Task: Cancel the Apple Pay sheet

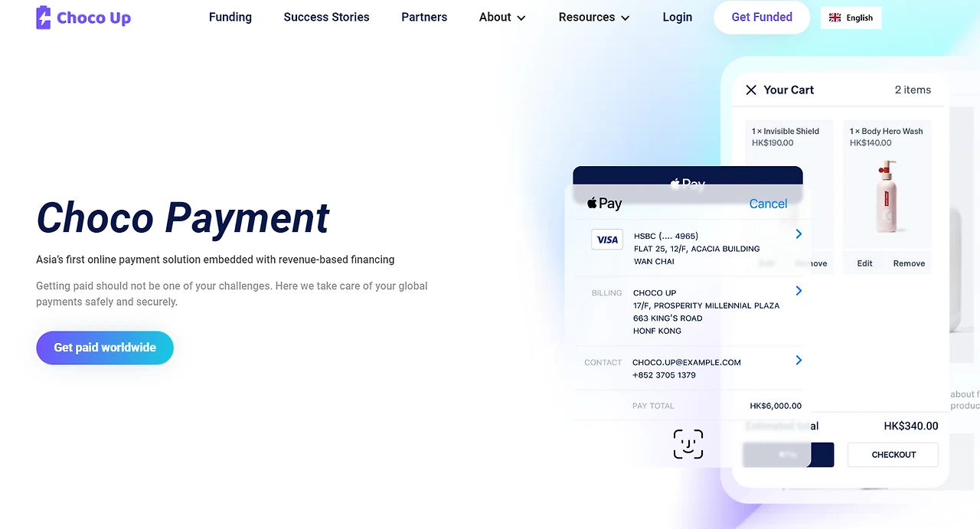Action: 768,204
